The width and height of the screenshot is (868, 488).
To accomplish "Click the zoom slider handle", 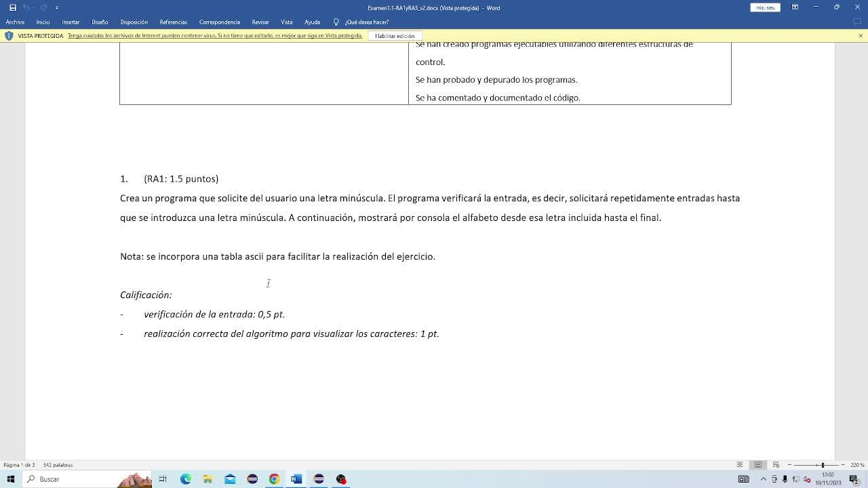I will point(823,465).
